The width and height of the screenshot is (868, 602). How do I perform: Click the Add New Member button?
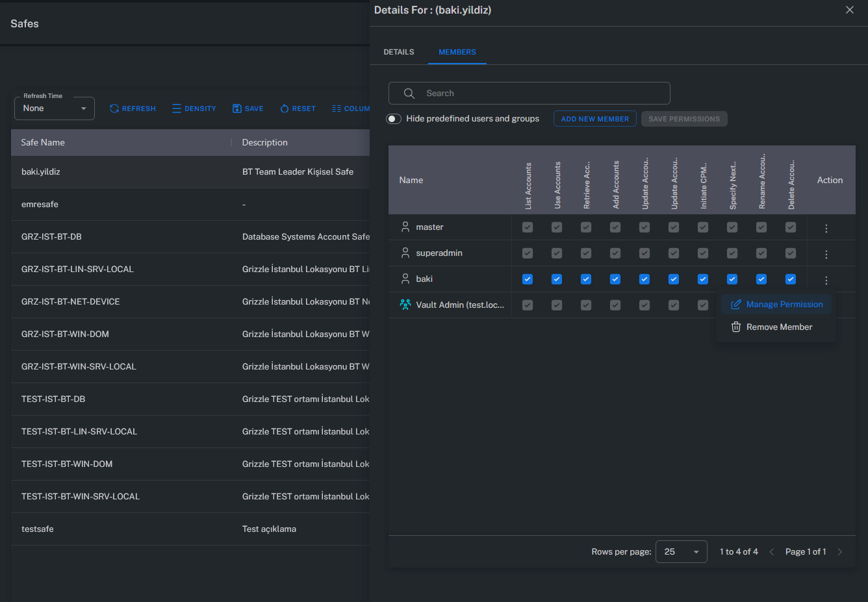pyautogui.click(x=594, y=119)
